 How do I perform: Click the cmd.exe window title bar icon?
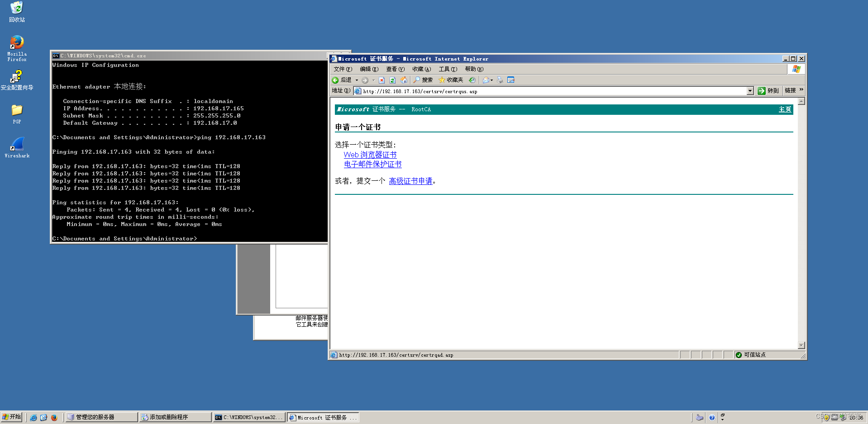pos(56,56)
